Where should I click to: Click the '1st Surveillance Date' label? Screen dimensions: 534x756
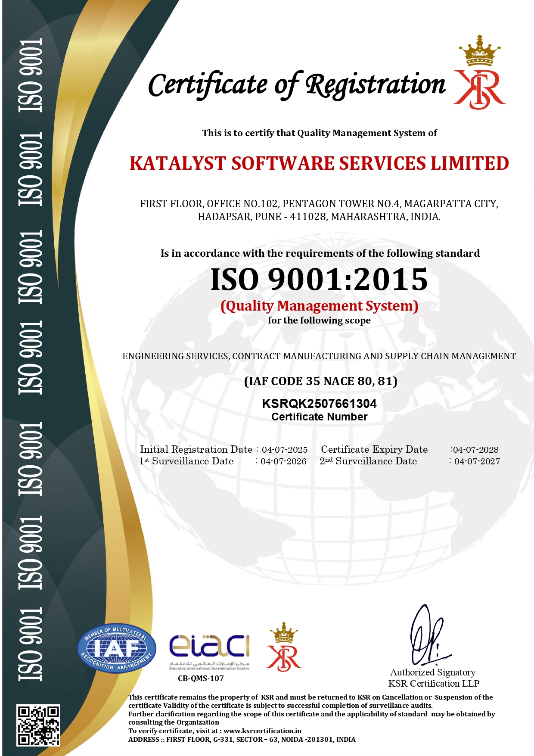point(186,461)
